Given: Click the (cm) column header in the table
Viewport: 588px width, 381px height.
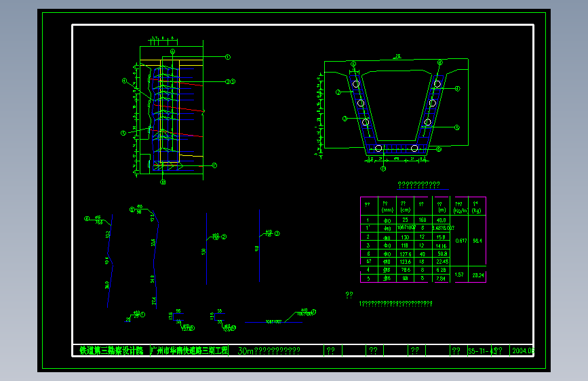Looking at the screenshot, I should 406,210.
